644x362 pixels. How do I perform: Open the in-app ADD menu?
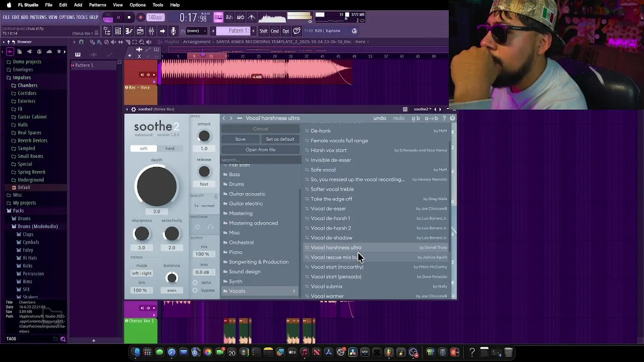[24, 18]
